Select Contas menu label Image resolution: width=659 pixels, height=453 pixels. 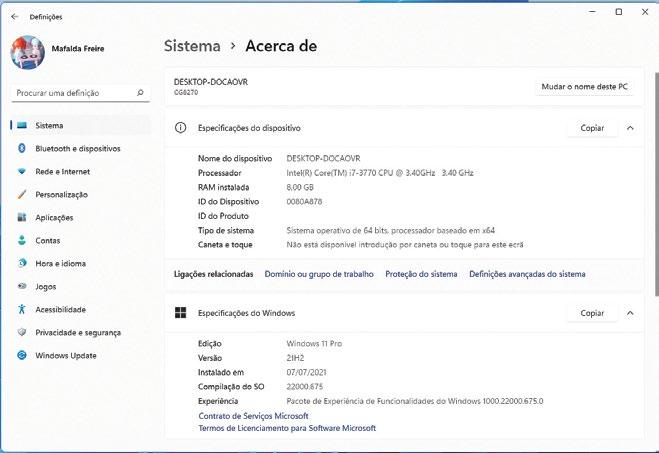click(47, 240)
